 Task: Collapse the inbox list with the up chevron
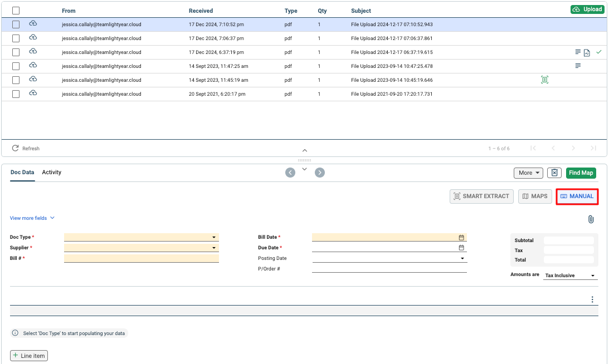[305, 150]
